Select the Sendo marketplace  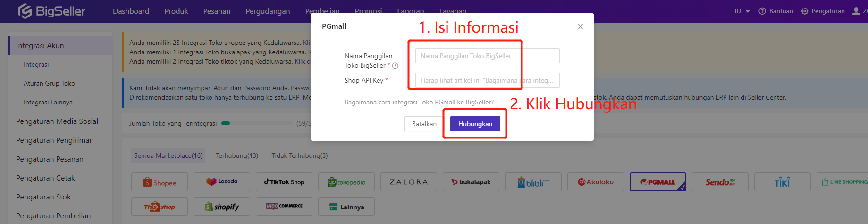(720, 182)
